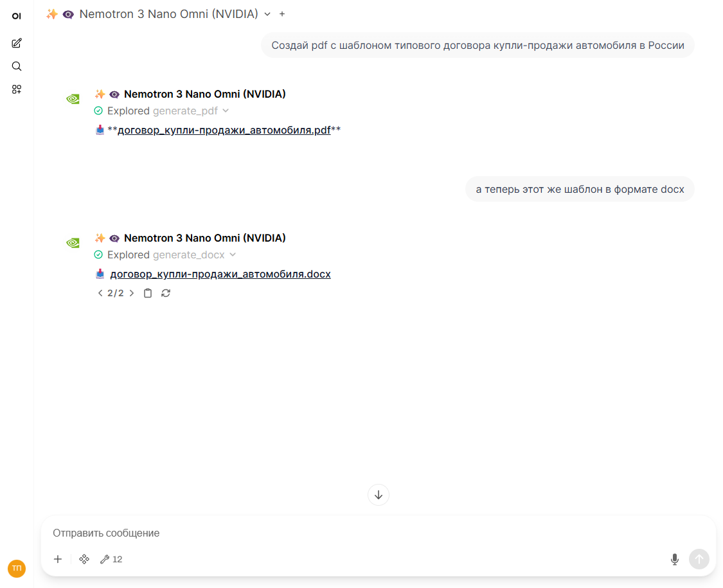The width and height of the screenshot is (723, 588).
Task: Regenerate the docx response
Action: 166,293
